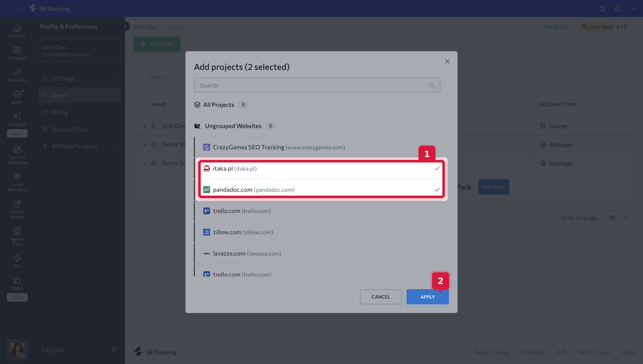Screen dimensions: 643x364
Task: Close the Add projects dialog
Action: pyautogui.click(x=447, y=61)
